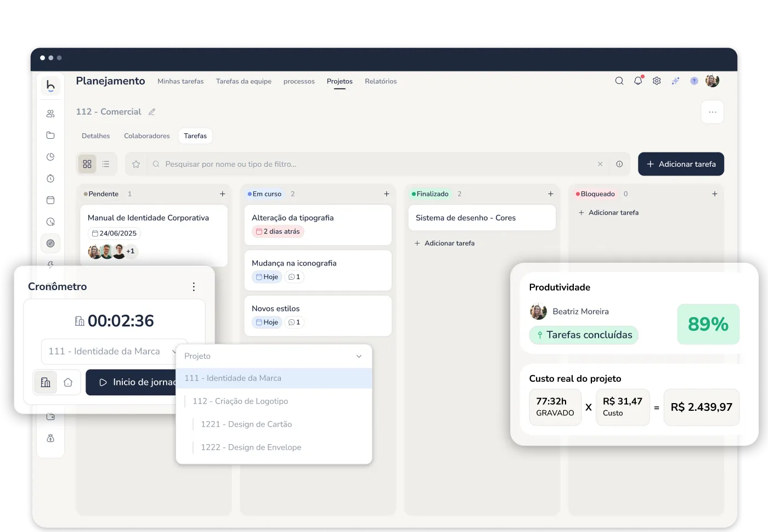768x532 pixels.
Task: Switch to list view
Action: pos(106,164)
